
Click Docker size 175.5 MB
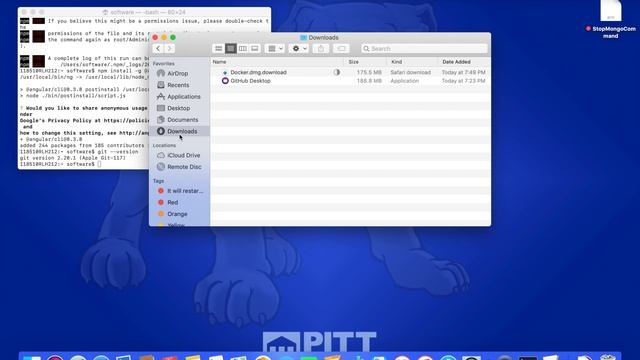click(x=369, y=72)
